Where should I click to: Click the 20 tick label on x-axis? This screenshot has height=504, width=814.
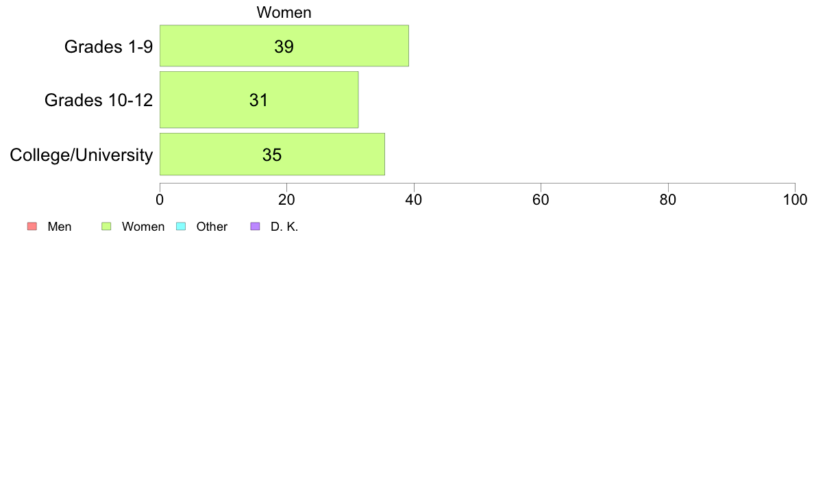tap(286, 200)
